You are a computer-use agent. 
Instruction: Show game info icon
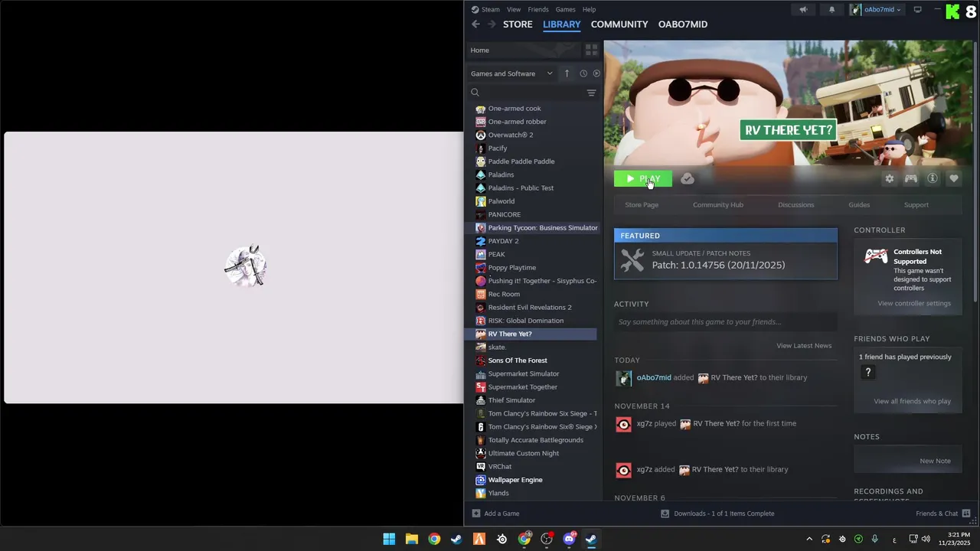click(x=933, y=178)
